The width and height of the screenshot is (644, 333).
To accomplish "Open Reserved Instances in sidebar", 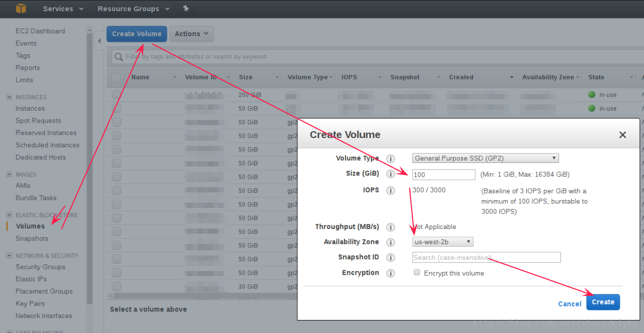I will coord(46,133).
